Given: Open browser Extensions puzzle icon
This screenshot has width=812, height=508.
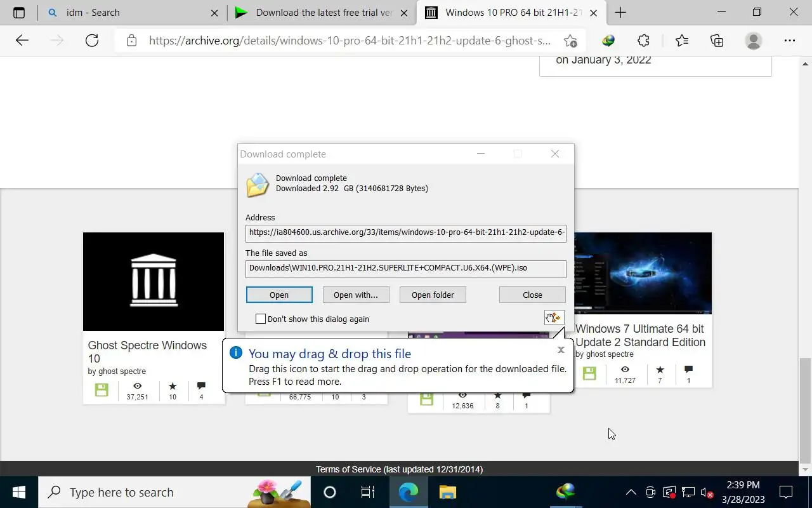Looking at the screenshot, I should tap(643, 41).
